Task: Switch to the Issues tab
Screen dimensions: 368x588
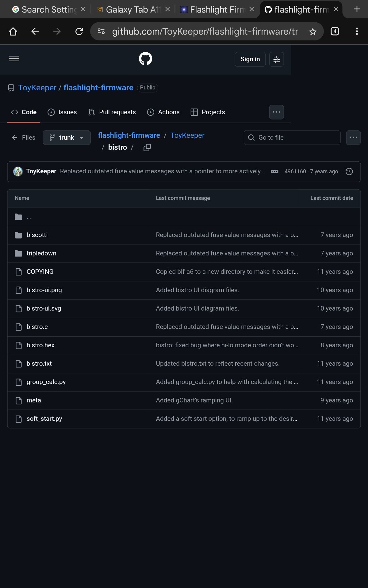Action: pyautogui.click(x=62, y=112)
